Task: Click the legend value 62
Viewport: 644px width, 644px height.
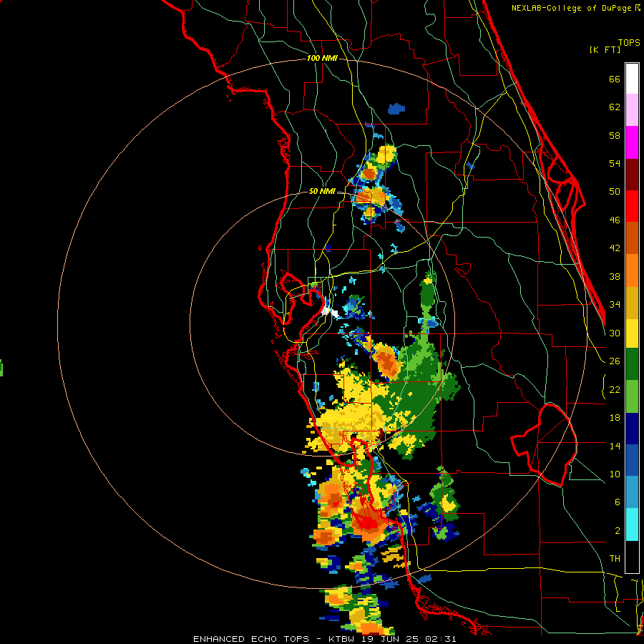Action: 615,107
